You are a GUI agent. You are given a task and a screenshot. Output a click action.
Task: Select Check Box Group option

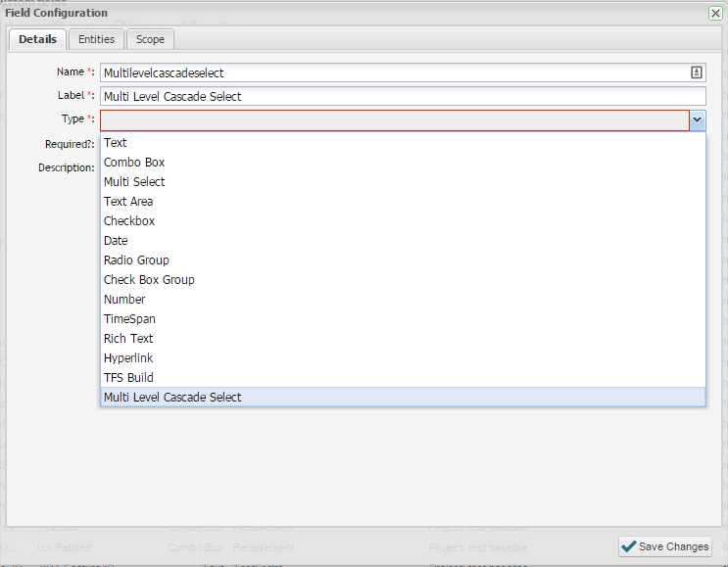149,280
